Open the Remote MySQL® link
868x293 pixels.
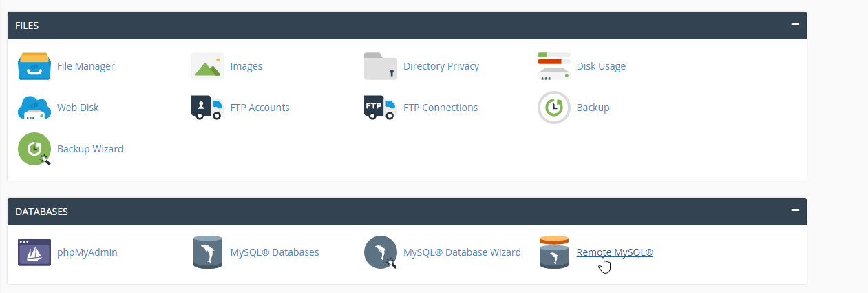click(x=615, y=252)
